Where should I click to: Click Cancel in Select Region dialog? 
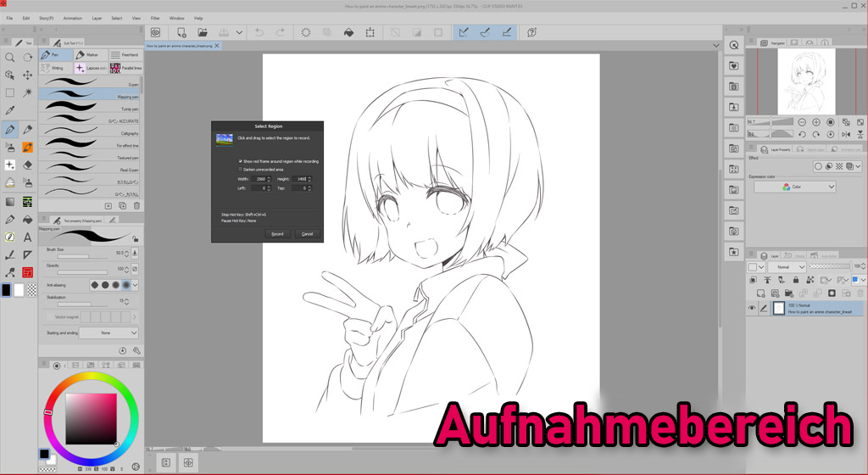pyautogui.click(x=307, y=233)
